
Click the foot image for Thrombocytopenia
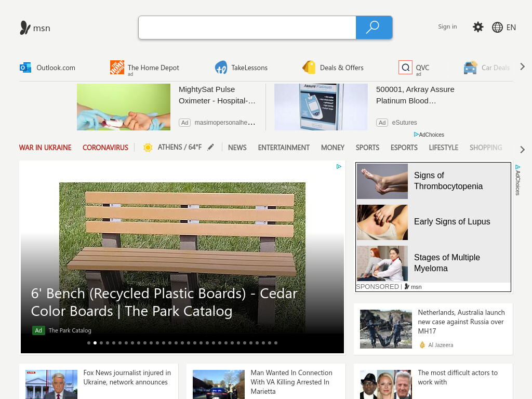[382, 181]
